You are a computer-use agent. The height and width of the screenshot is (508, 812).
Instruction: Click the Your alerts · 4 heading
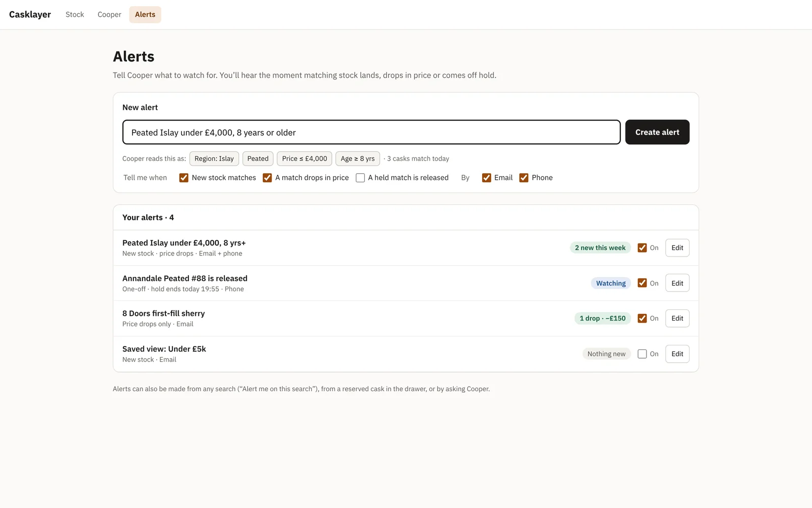pyautogui.click(x=148, y=217)
